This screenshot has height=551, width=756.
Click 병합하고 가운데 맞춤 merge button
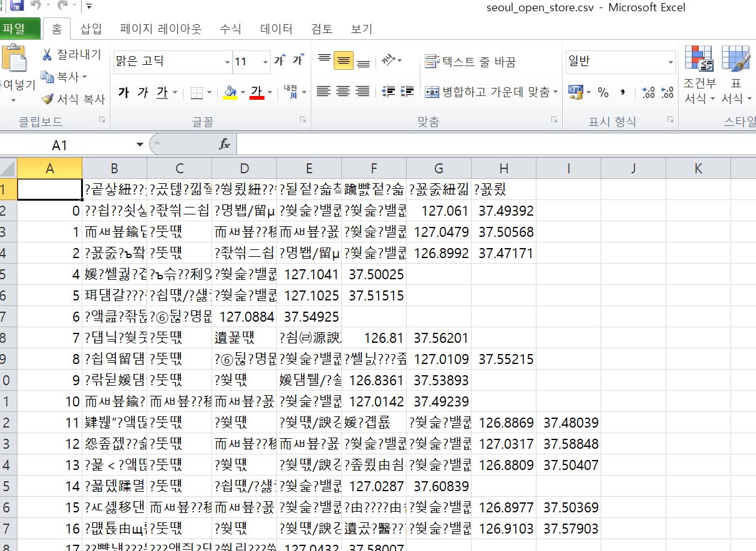(487, 92)
